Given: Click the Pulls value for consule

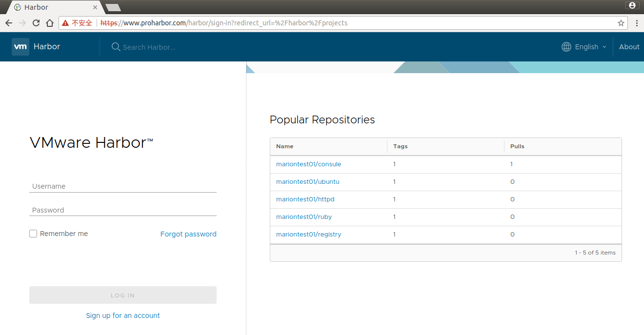Looking at the screenshot, I should (x=511, y=164).
